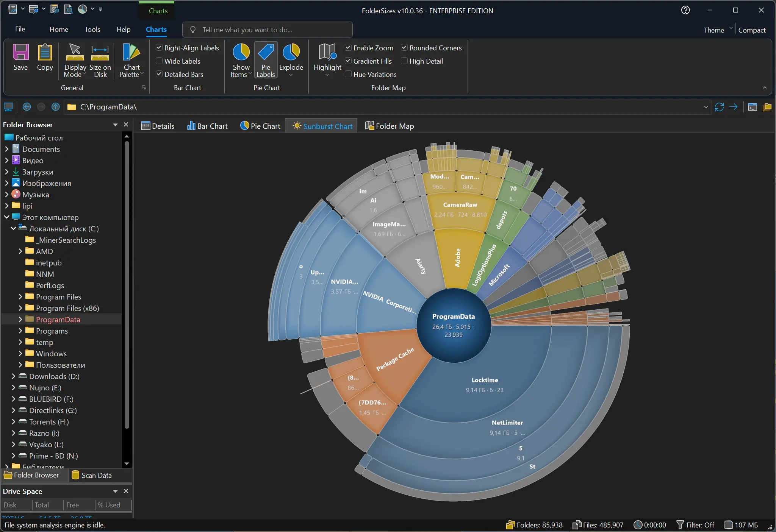Open the address path dropdown arrow
Viewport: 776px width, 532px height.
(706, 107)
